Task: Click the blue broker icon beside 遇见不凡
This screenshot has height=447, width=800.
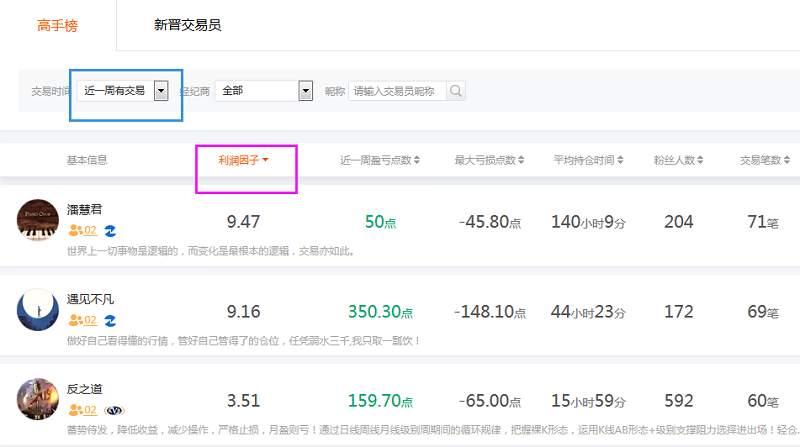Action: pos(110,321)
